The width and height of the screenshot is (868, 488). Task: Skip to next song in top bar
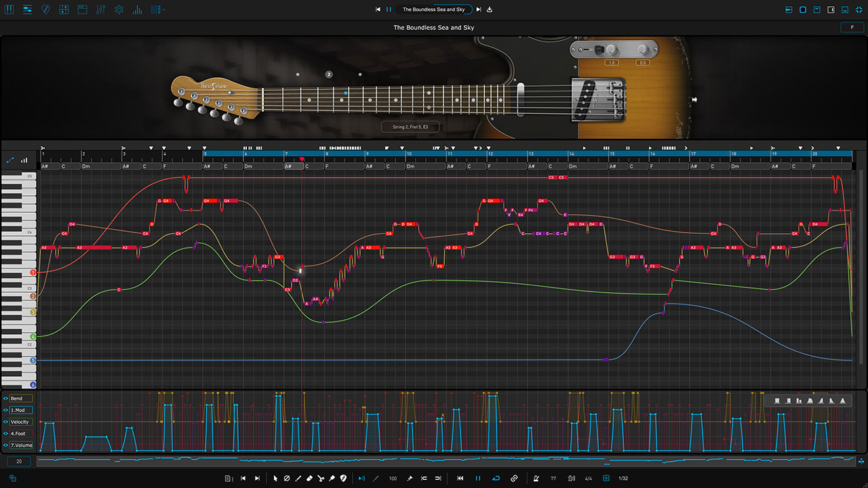pyautogui.click(x=479, y=9)
